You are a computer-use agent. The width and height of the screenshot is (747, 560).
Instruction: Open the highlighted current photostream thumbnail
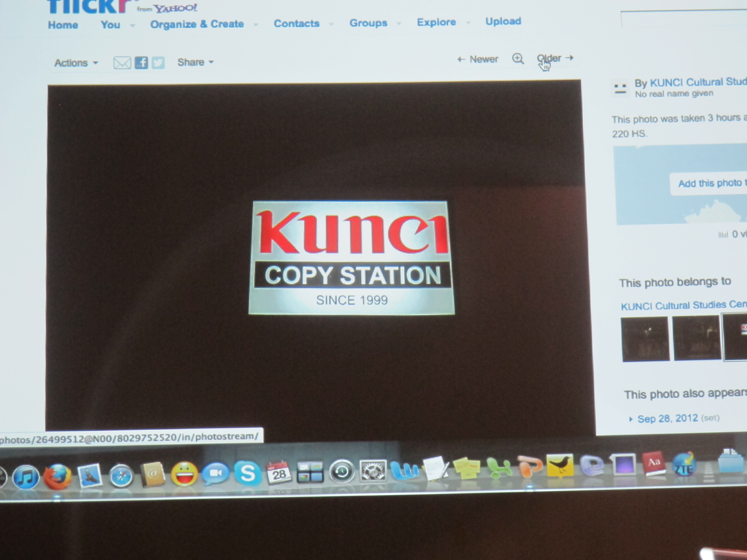click(x=735, y=337)
